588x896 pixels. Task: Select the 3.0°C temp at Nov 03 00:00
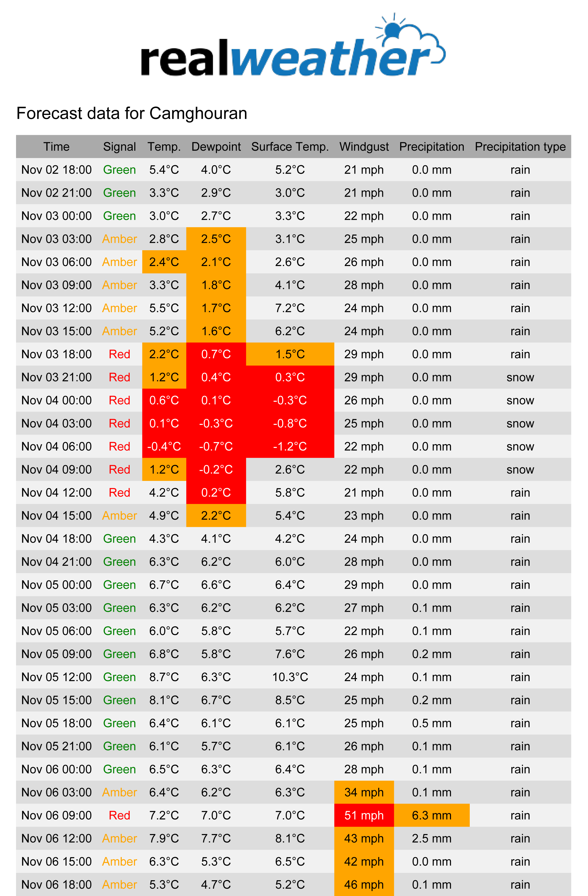(x=164, y=216)
